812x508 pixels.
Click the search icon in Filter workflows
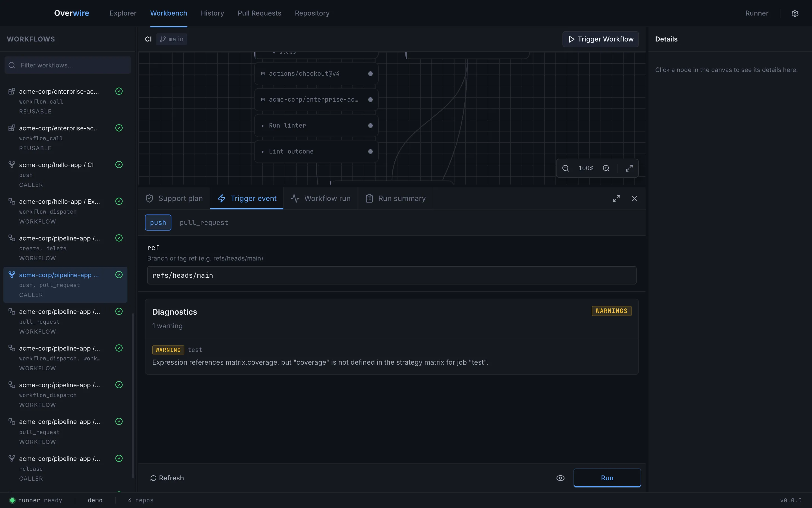[x=12, y=65]
